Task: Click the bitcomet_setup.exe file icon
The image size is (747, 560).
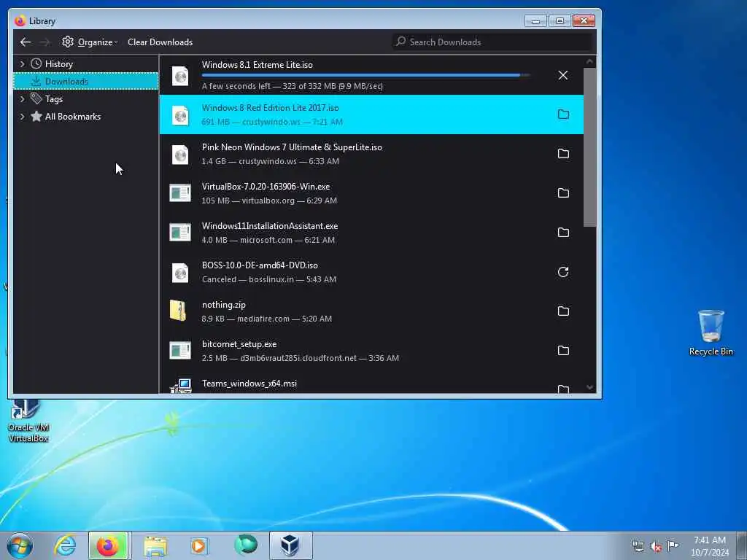Action: (180, 351)
